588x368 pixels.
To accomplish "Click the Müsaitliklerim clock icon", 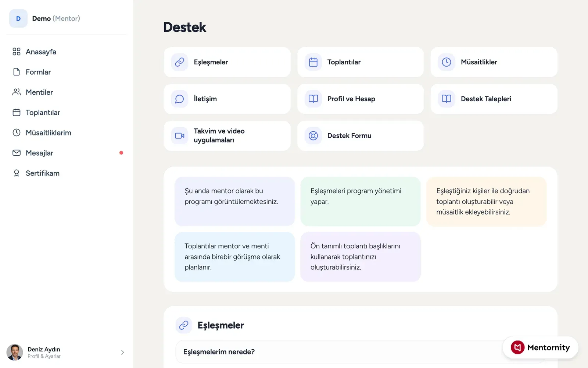I will point(17,132).
